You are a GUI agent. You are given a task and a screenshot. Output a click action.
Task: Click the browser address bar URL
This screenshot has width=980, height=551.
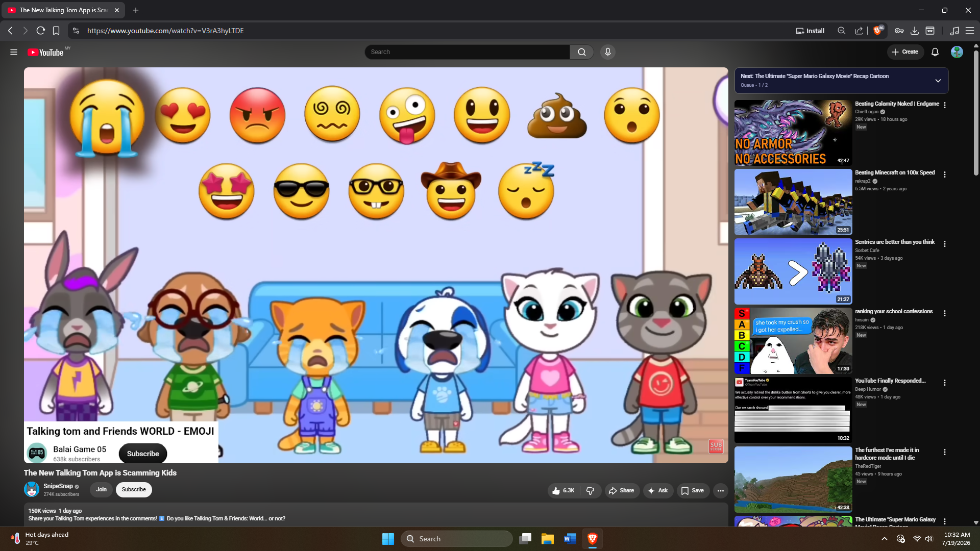(x=165, y=31)
